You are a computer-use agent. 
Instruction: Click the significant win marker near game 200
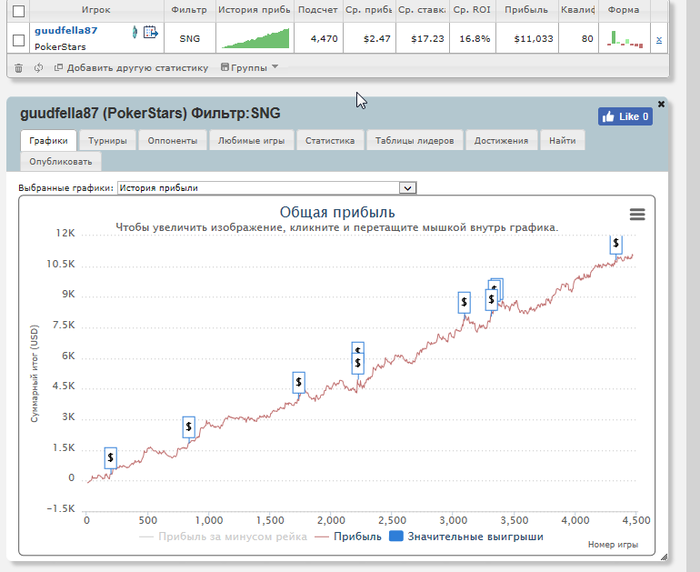pos(110,458)
